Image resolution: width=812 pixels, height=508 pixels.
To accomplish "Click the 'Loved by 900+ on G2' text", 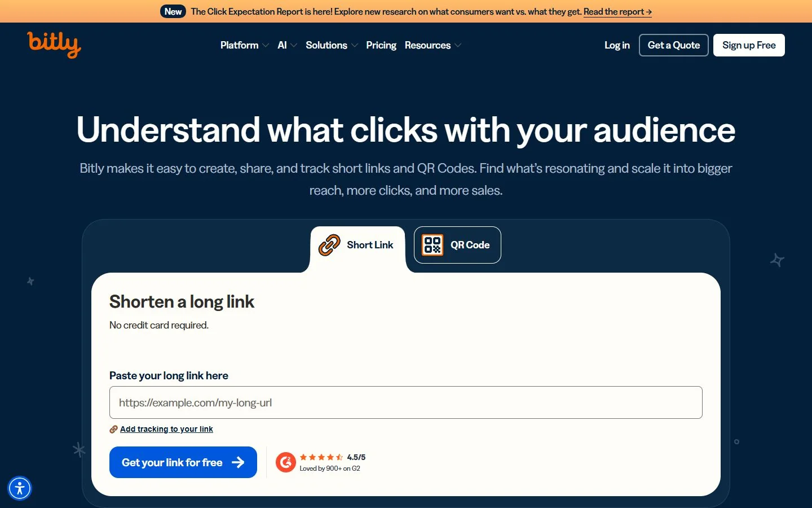I will (x=330, y=468).
